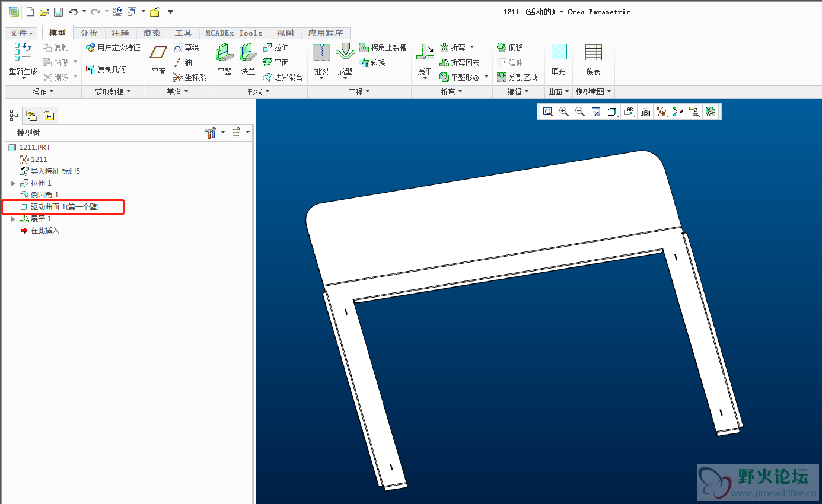Expand the 曲面 group dropdown
Viewport: 822px width, 504px height.
click(x=559, y=92)
